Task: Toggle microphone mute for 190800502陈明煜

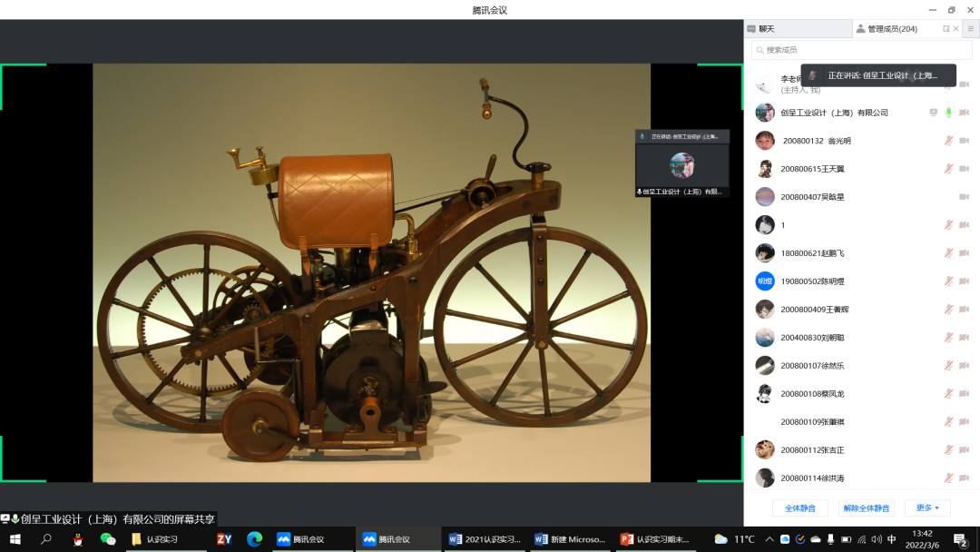Action: (x=948, y=281)
